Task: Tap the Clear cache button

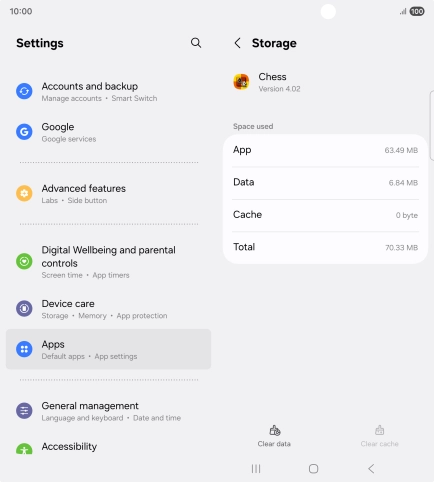Action: [x=379, y=436]
